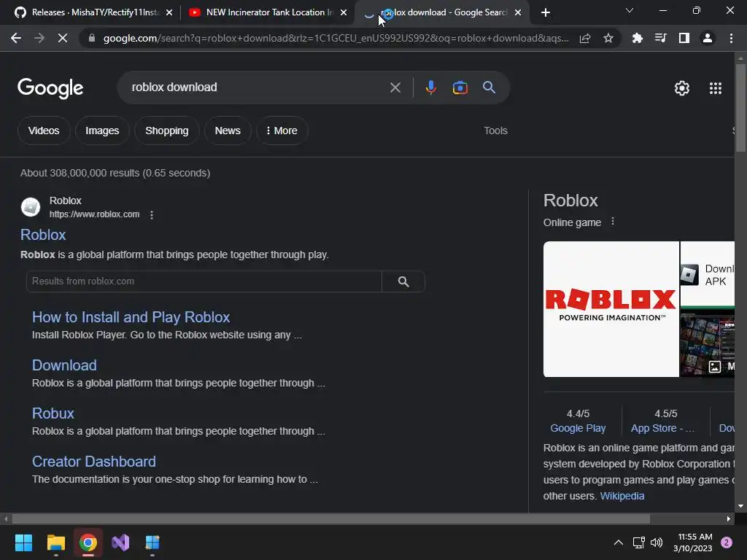Open Google quick settings gear
The height and width of the screenshot is (560, 747).
[682, 88]
